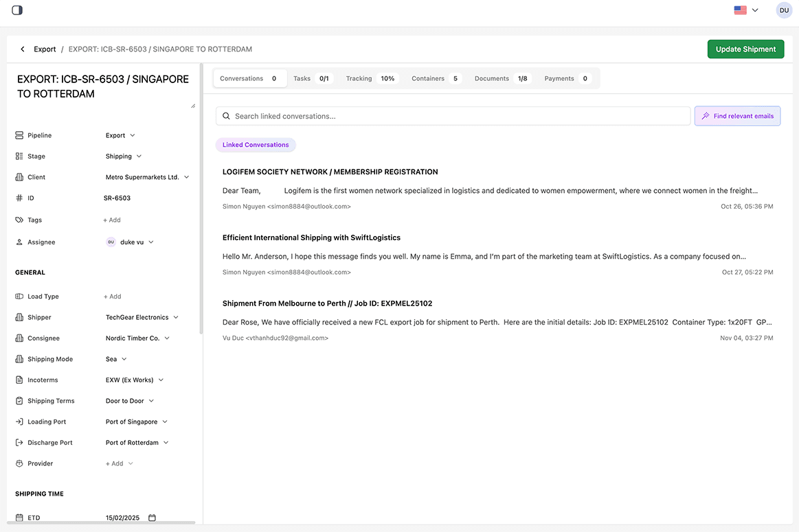
Task: Click the Consignee building icon
Action: click(19, 338)
